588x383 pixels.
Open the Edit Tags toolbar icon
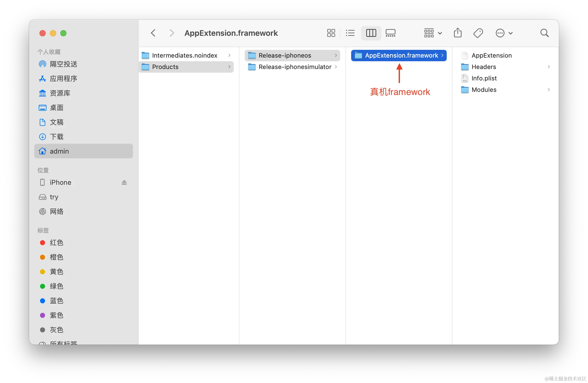pyautogui.click(x=478, y=33)
